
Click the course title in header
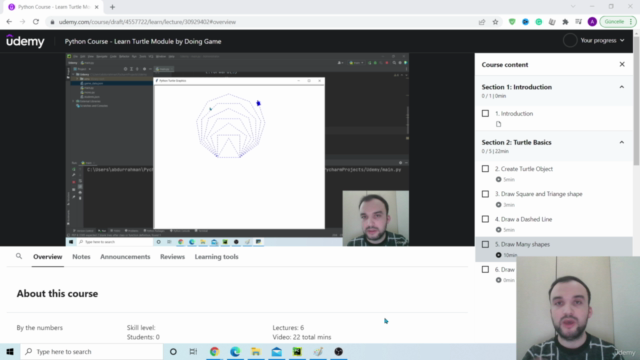coord(143,41)
